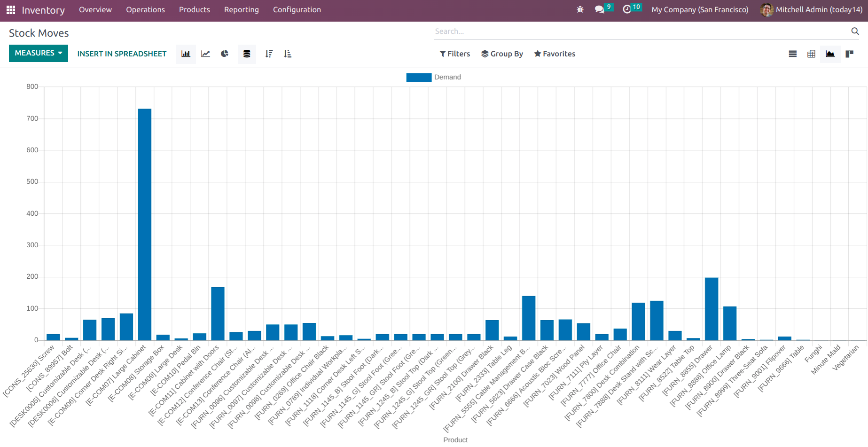Open the Reporting menu

point(241,9)
